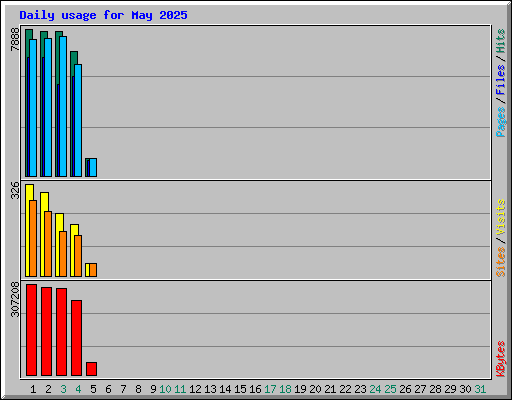Click the x-axis day label 28
The width and height of the screenshot is (512, 400).
pos(435,389)
